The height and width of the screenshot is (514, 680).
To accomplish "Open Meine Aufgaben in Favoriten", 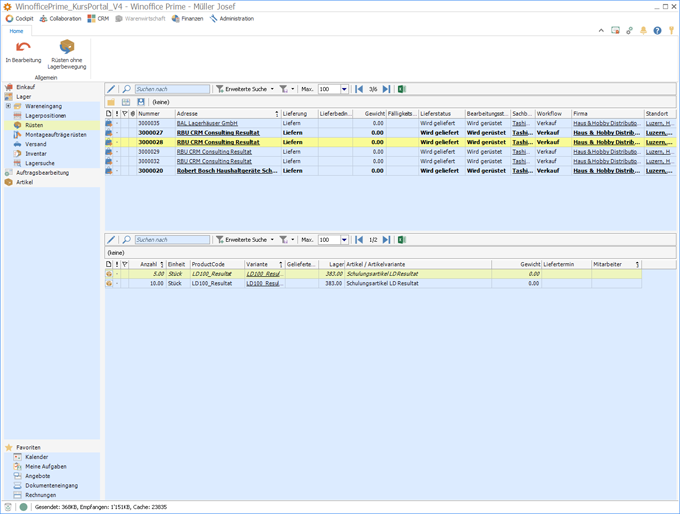I will click(x=46, y=466).
